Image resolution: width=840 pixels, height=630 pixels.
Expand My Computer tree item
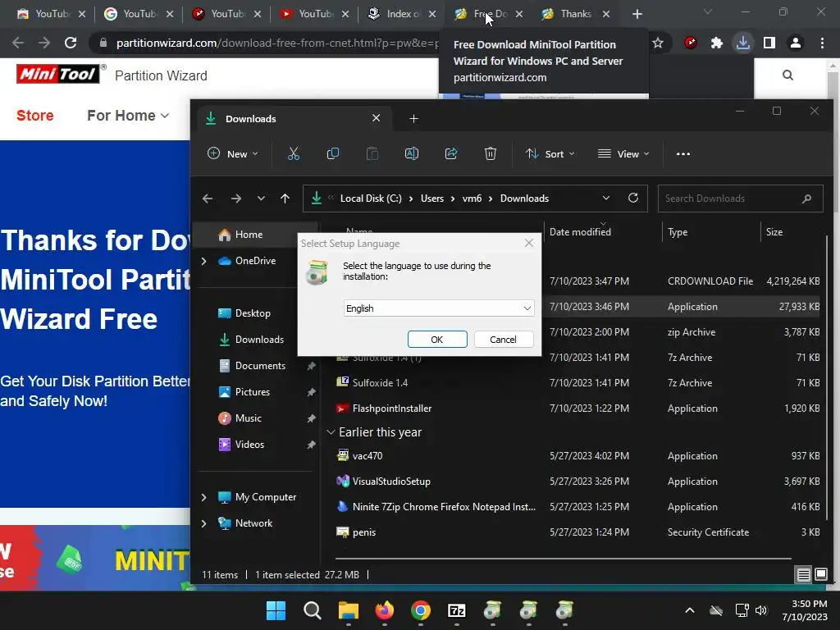click(203, 497)
